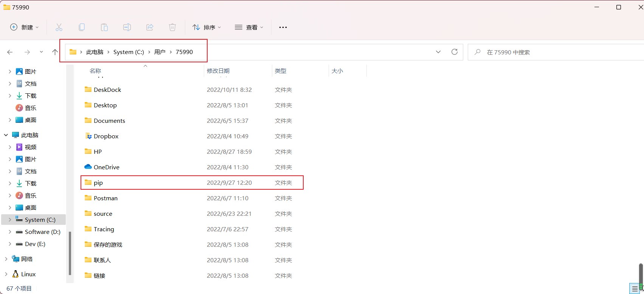This screenshot has width=644, height=294.
Task: Open the 排序 sort dropdown
Action: [x=207, y=27]
